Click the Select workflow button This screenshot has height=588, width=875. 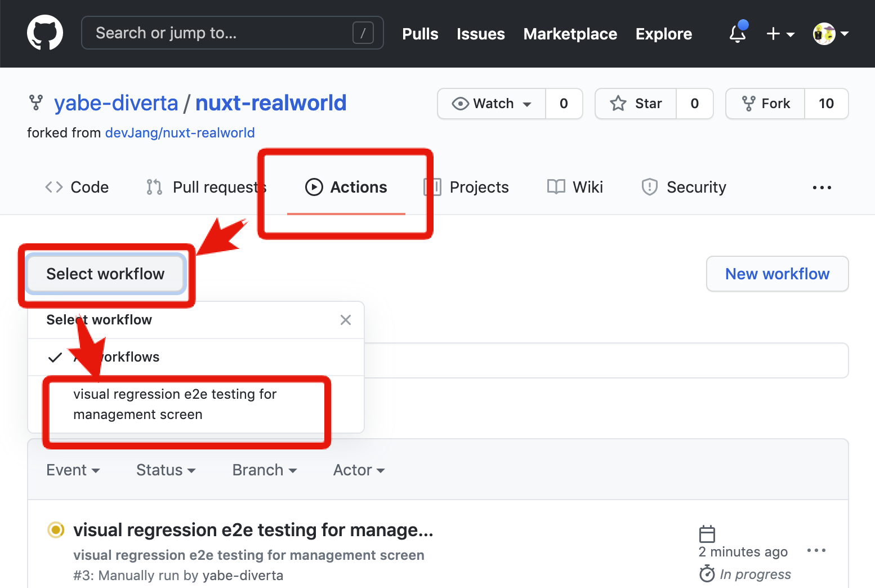(106, 274)
